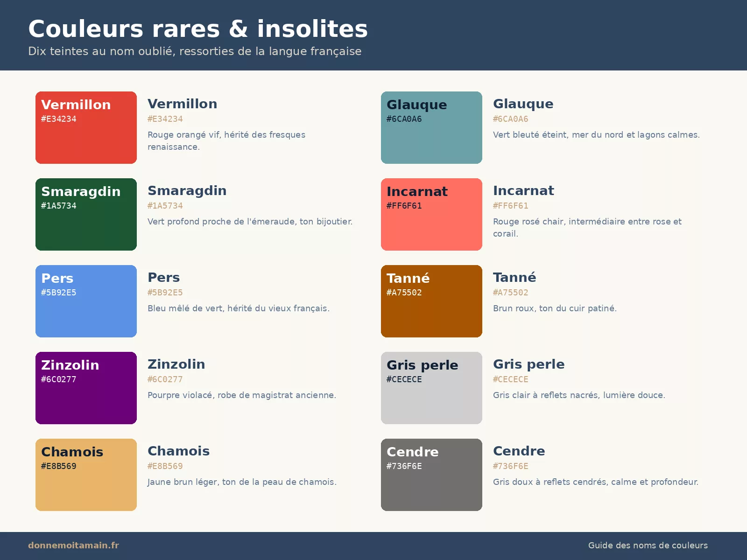The height and width of the screenshot is (560, 747).
Task: Choose the purple Zinzolin swatch
Action: [86, 388]
